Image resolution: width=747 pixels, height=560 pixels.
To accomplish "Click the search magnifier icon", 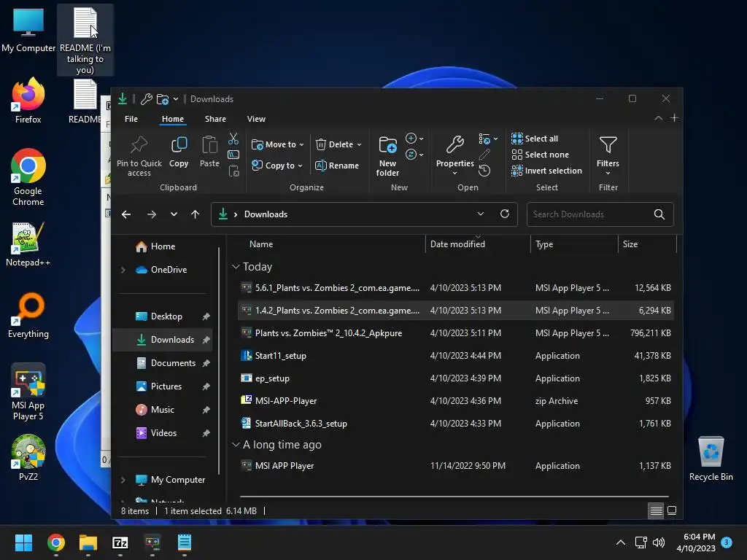I will click(659, 214).
